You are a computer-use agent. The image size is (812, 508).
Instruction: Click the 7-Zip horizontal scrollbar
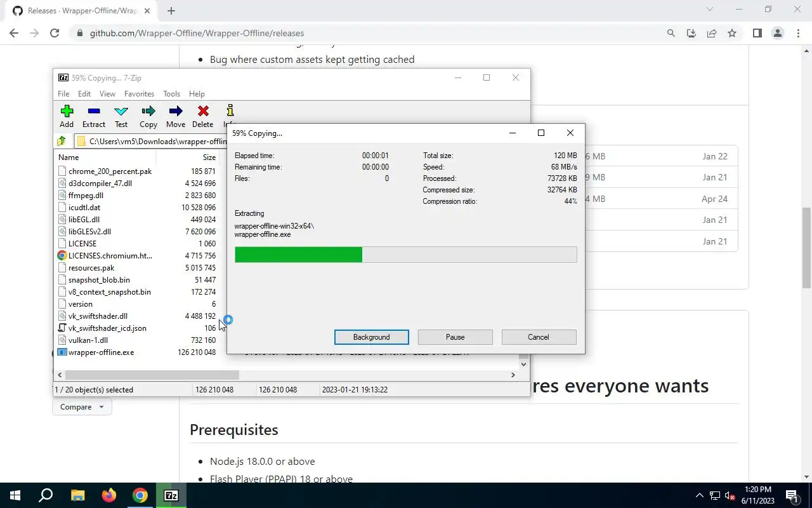coord(152,375)
